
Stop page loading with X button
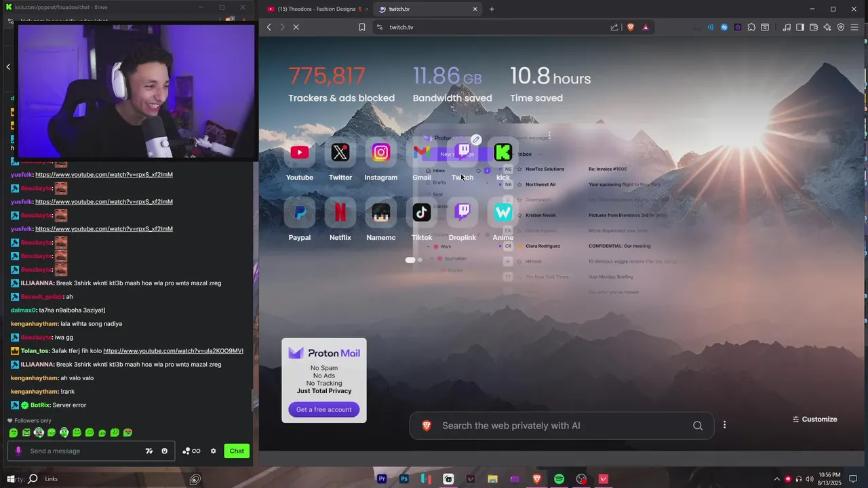(296, 27)
